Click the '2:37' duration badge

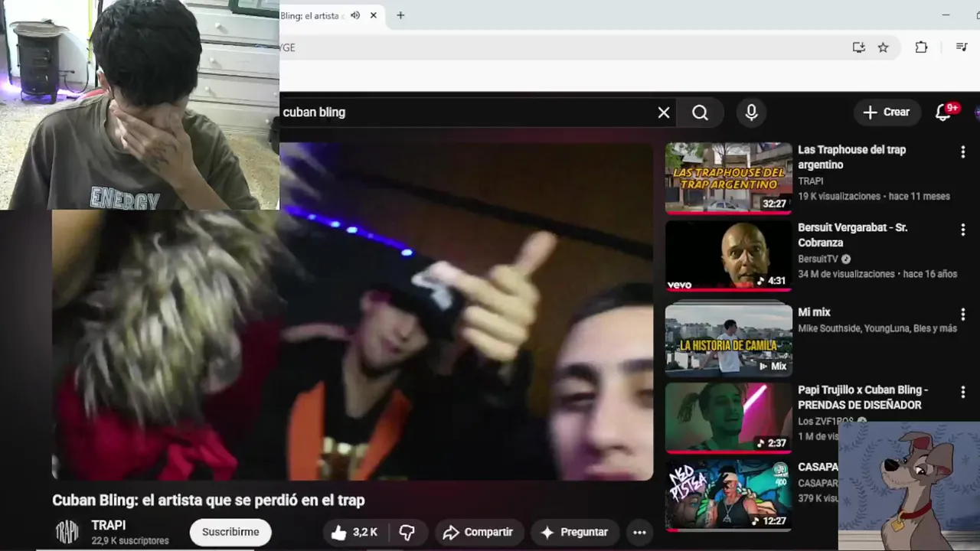pyautogui.click(x=771, y=443)
